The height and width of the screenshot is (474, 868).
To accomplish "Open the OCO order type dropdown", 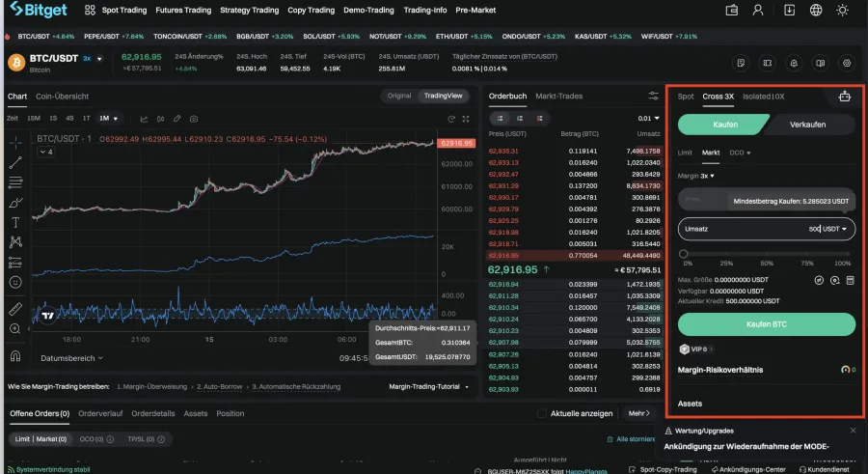I will 741,153.
